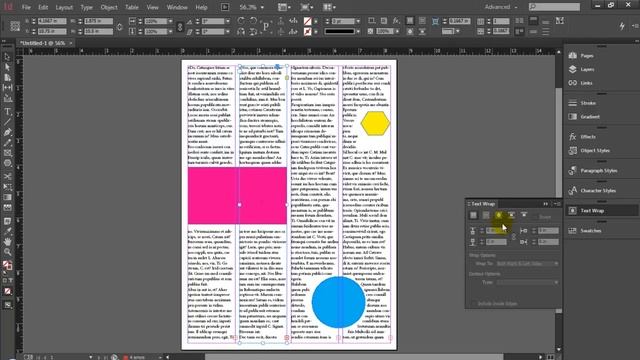Toggle Include Inside Edges checkbox
Screen dimensions: 640x360
(x=474, y=304)
